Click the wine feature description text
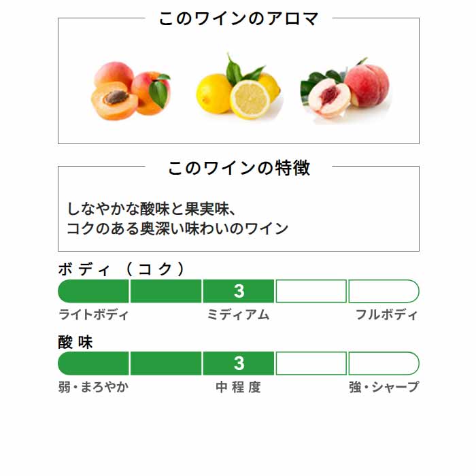476x476 pixels. 177,218
